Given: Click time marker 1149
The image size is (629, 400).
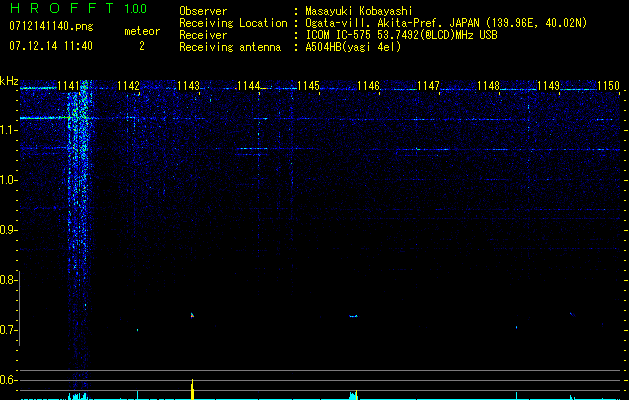Looking at the screenshot, I should (x=548, y=86).
